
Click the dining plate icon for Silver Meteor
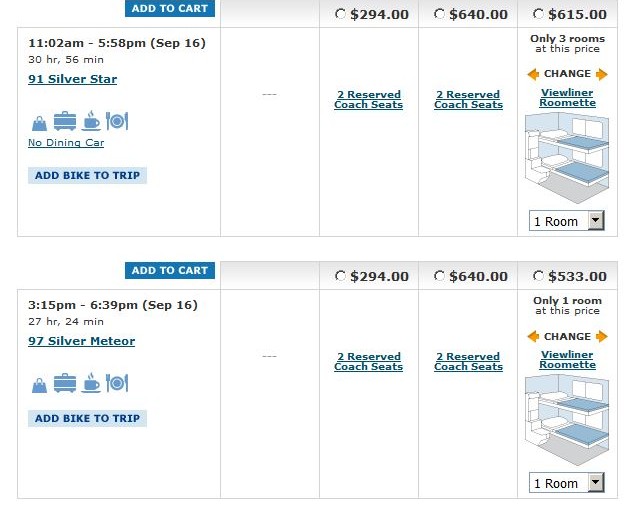(x=117, y=383)
